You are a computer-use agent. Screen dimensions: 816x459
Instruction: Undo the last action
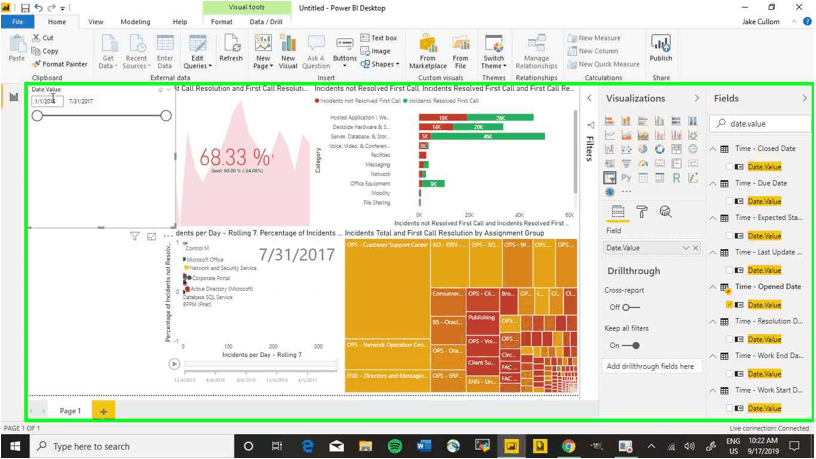tap(39, 8)
